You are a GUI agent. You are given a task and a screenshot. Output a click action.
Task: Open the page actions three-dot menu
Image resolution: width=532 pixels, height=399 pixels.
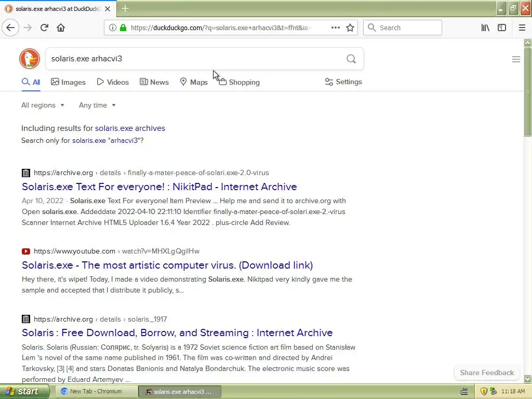click(335, 28)
